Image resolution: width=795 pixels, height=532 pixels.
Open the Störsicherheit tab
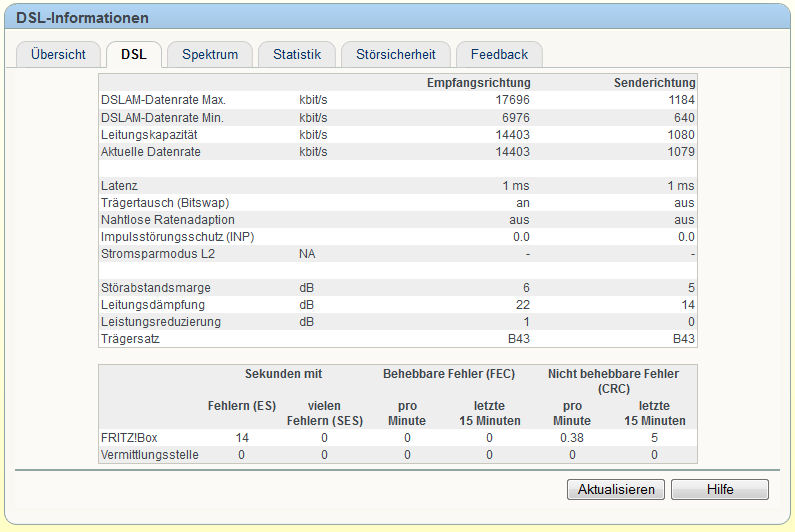[395, 54]
